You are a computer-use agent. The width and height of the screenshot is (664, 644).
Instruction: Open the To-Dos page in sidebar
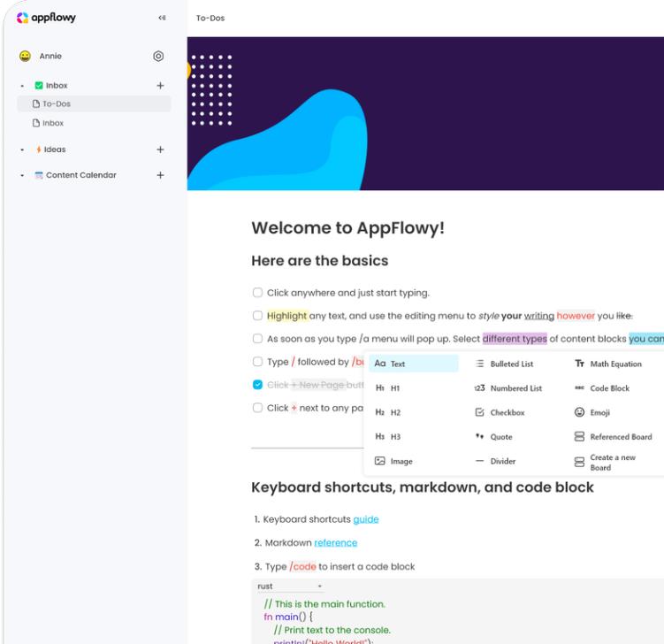pos(94,103)
